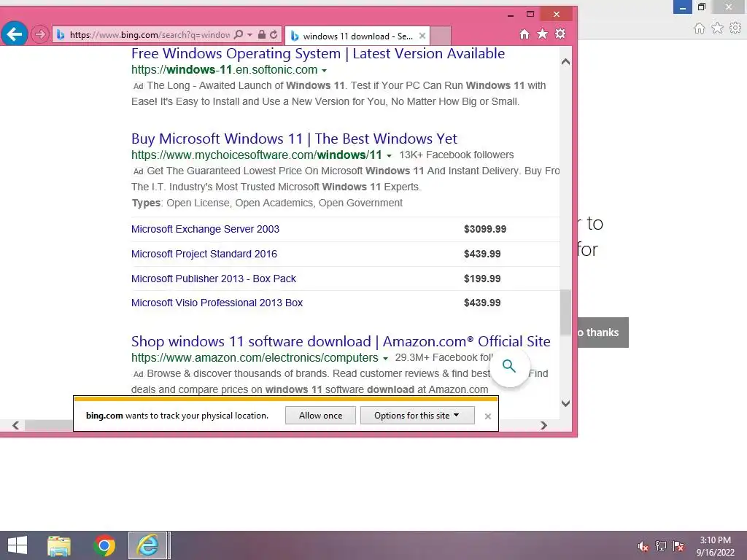747x560 pixels.
Task: Select the windows 11 download tab
Action: (357, 36)
